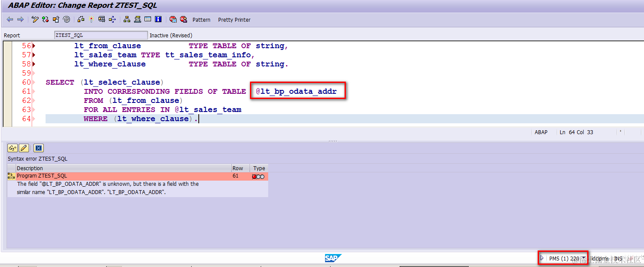644x267 pixels.
Task: Click the ldcipms server name in status bar
Action: 599,259
